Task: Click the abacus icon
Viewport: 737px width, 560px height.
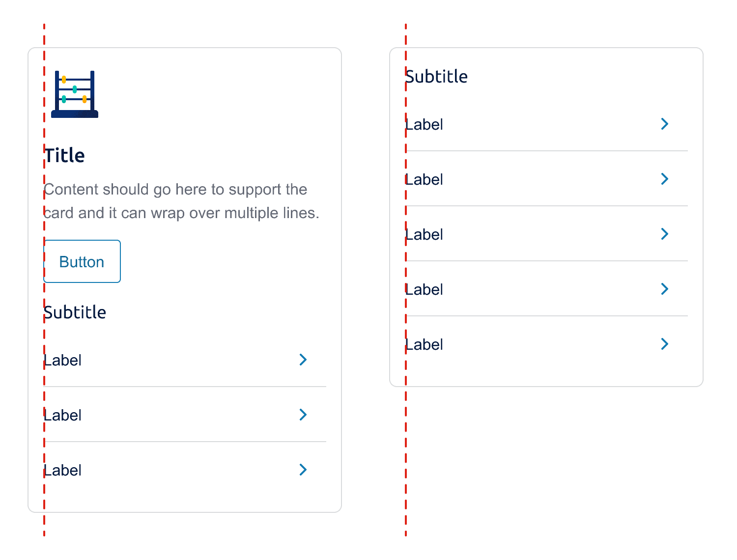Action: pos(74,95)
